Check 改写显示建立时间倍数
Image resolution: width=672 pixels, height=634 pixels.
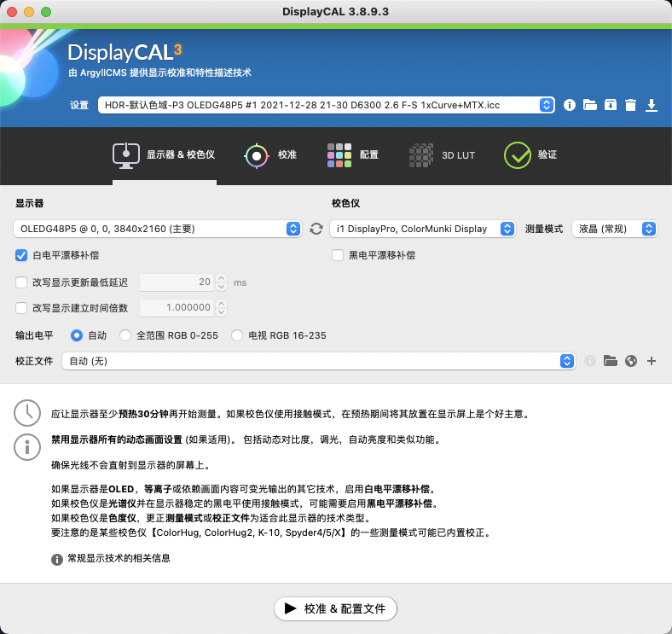tap(21, 308)
